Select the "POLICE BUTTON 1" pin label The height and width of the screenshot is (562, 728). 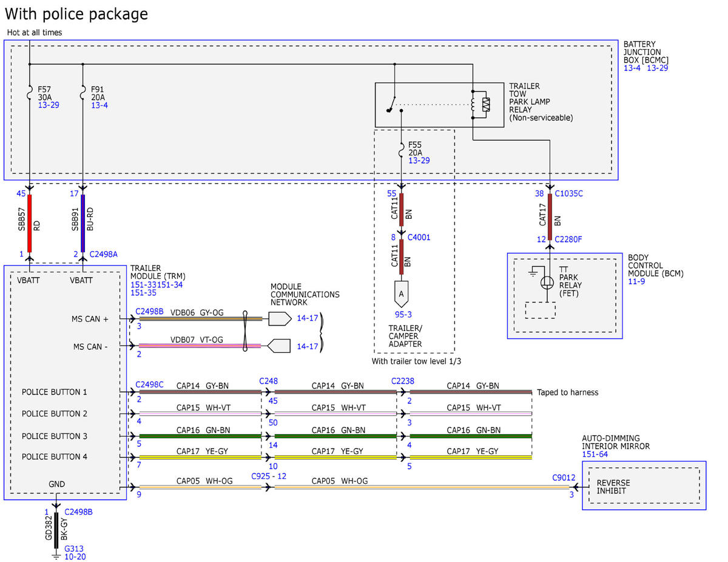(55, 392)
